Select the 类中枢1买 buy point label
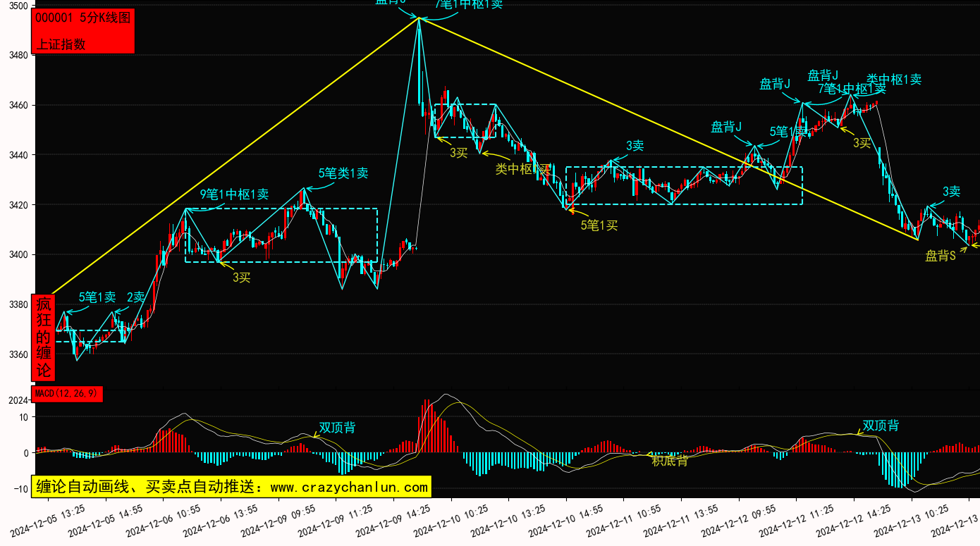980x546 pixels. [522, 169]
